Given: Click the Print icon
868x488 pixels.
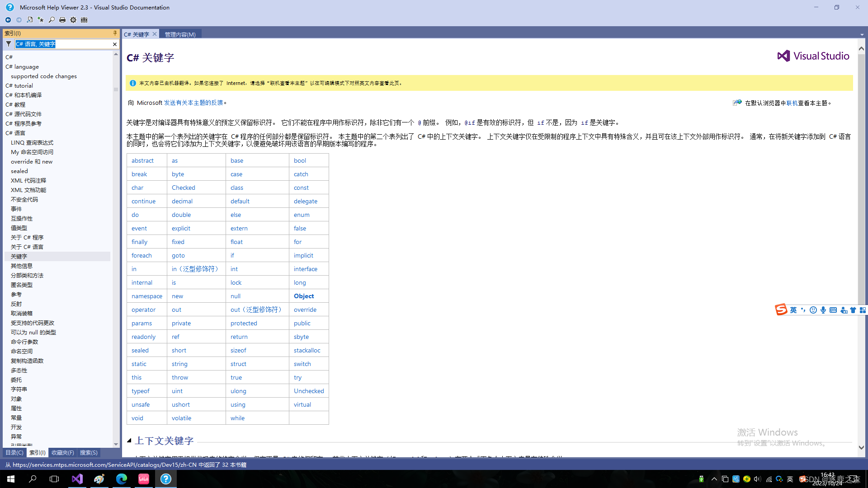Looking at the screenshot, I should tap(62, 20).
